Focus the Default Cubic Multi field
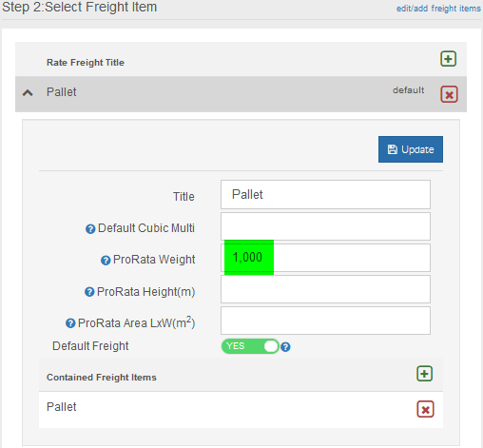The image size is (483, 448). pyautogui.click(x=325, y=226)
